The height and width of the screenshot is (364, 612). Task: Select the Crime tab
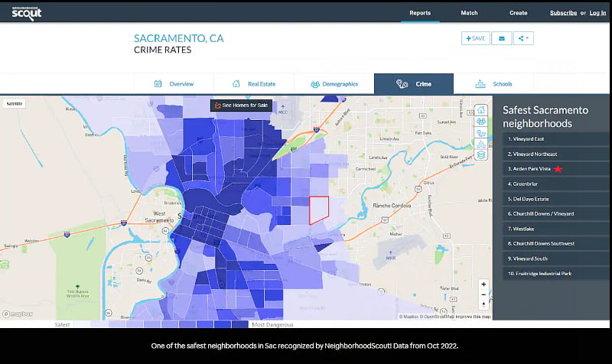click(414, 84)
